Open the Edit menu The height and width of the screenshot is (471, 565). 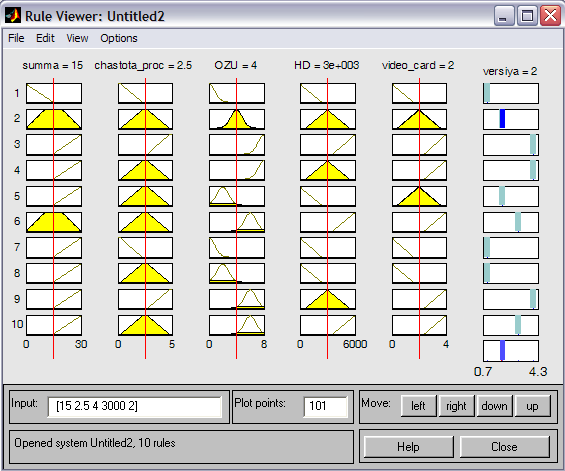coord(45,38)
